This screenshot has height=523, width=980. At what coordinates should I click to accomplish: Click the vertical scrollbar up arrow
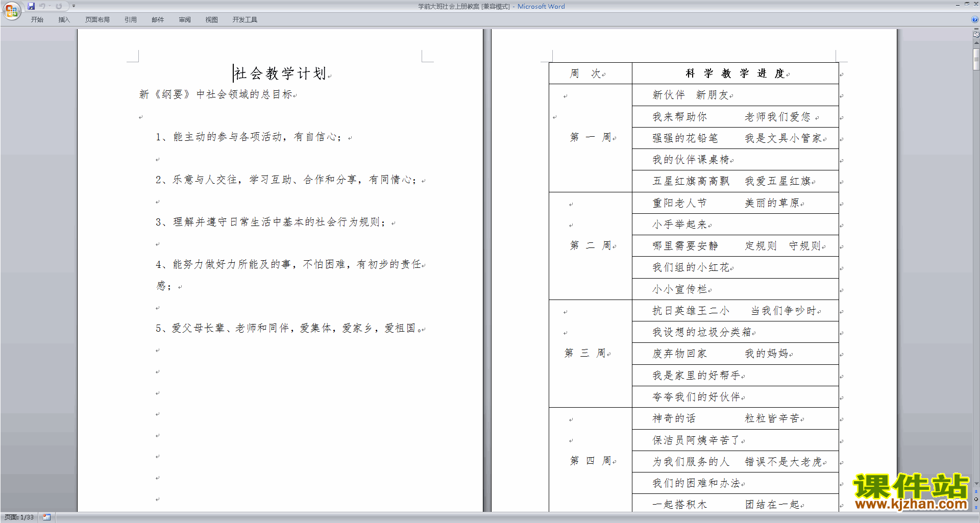pos(976,43)
